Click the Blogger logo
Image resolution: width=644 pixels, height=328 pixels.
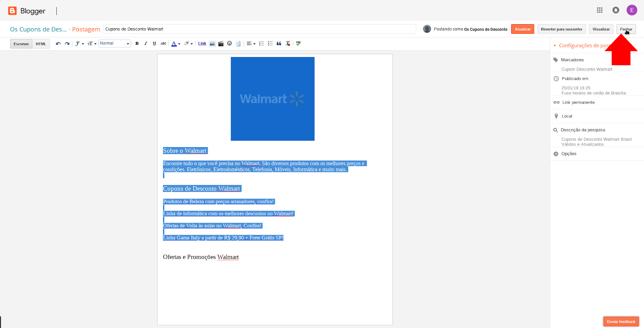coord(27,11)
